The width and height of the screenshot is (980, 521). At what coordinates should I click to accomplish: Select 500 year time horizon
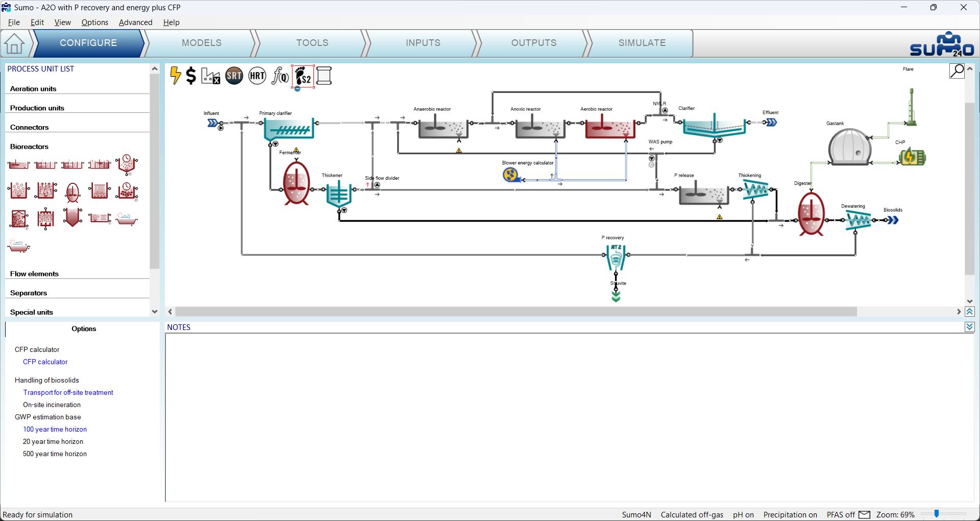click(x=55, y=454)
